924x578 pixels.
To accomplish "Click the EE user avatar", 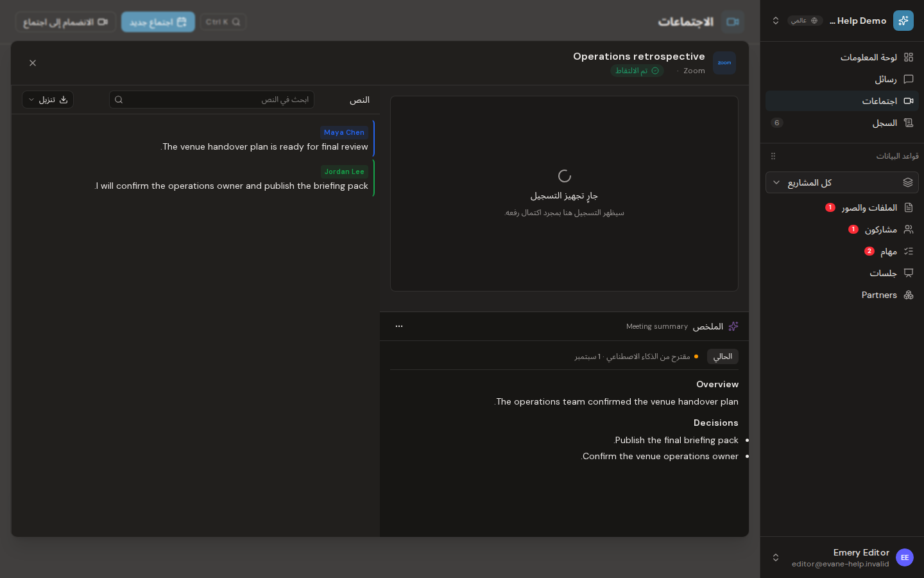I will click(905, 557).
